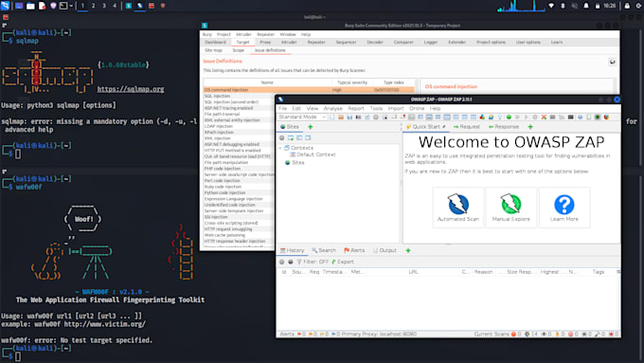
Task: Add a new tab beside Sites in ZAP
Action: [310, 127]
